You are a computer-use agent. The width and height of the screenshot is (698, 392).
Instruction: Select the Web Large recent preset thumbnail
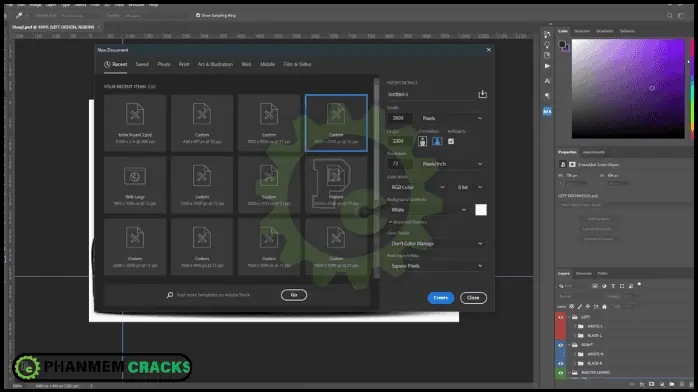(135, 185)
